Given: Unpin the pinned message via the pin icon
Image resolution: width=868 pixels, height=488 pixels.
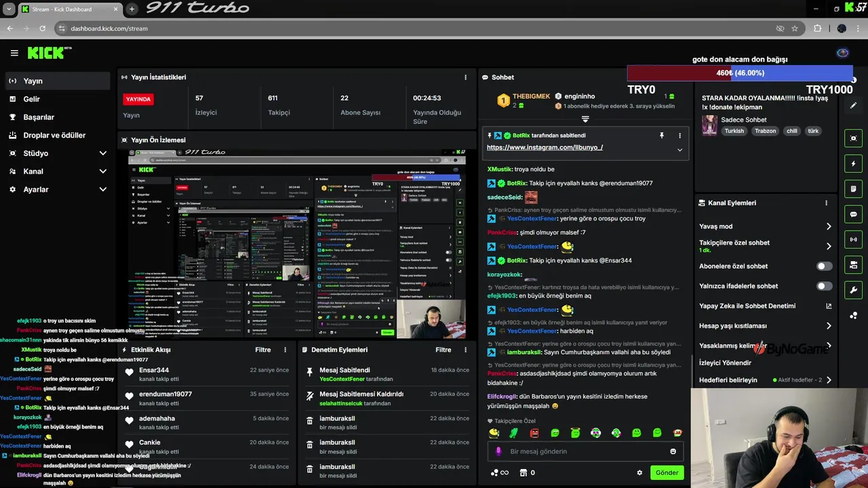Looking at the screenshot, I should pyautogui.click(x=662, y=136).
